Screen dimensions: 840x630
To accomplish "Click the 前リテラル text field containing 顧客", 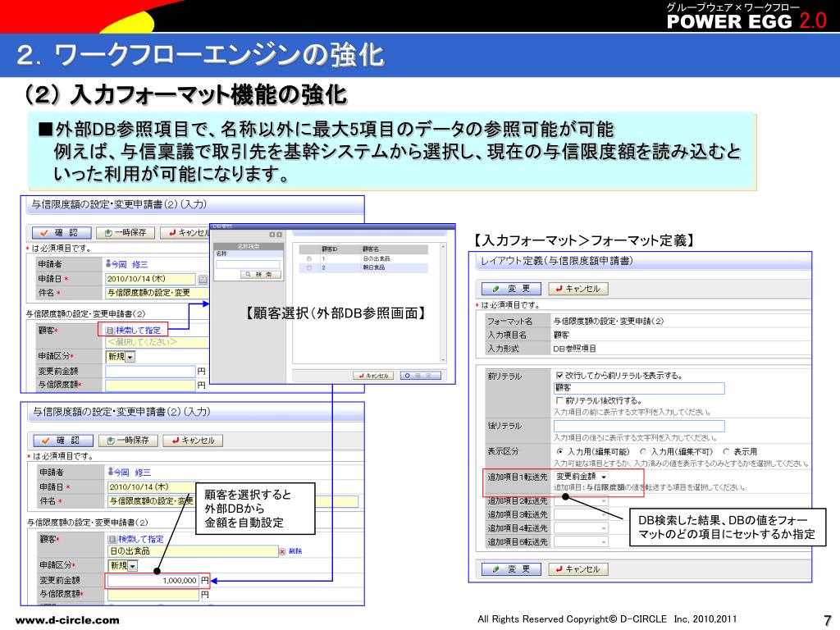I will coord(639,388).
